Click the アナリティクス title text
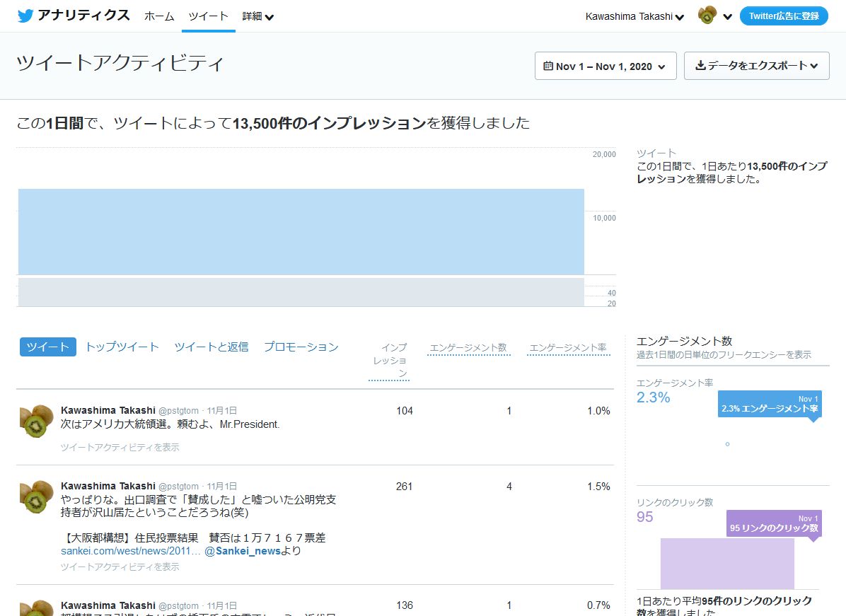Screen dimensions: 846x616 pyautogui.click(x=83, y=15)
